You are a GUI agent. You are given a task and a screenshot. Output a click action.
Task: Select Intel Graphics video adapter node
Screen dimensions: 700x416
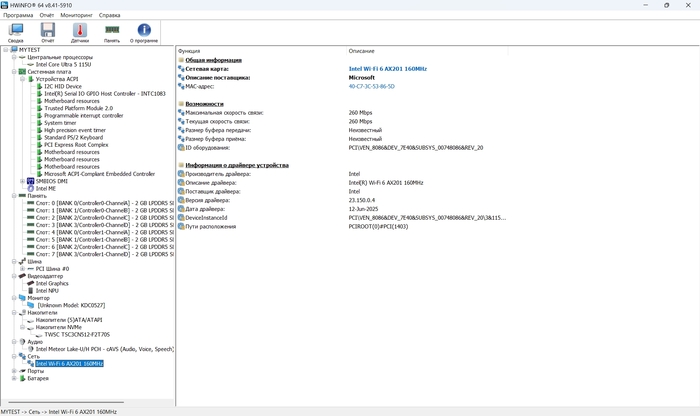(52, 283)
